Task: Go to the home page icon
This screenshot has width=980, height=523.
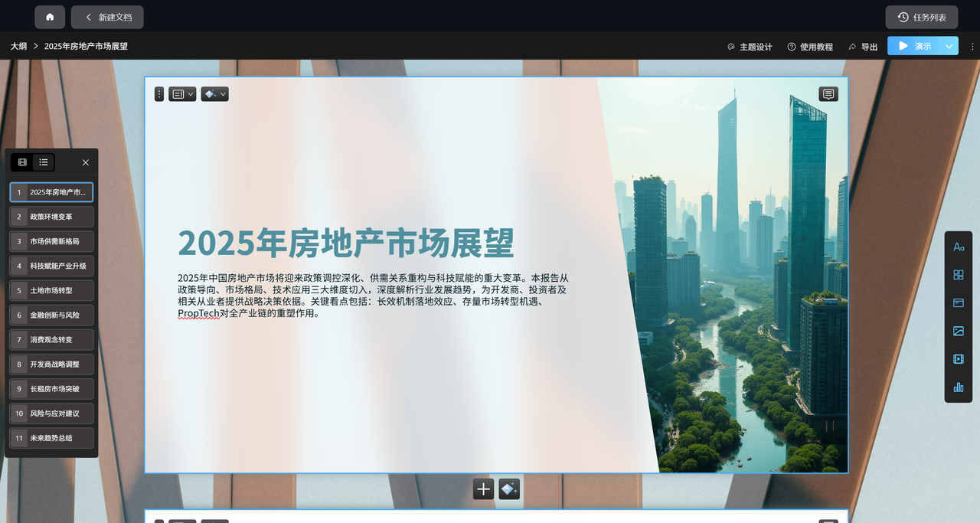Action: (50, 17)
